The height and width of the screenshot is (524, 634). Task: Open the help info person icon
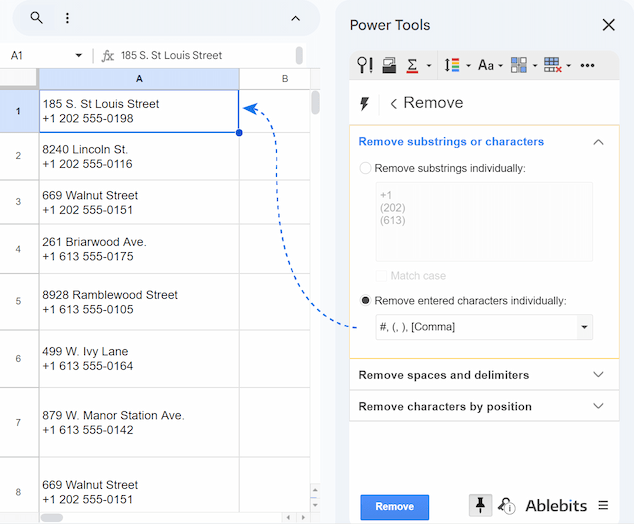506,505
